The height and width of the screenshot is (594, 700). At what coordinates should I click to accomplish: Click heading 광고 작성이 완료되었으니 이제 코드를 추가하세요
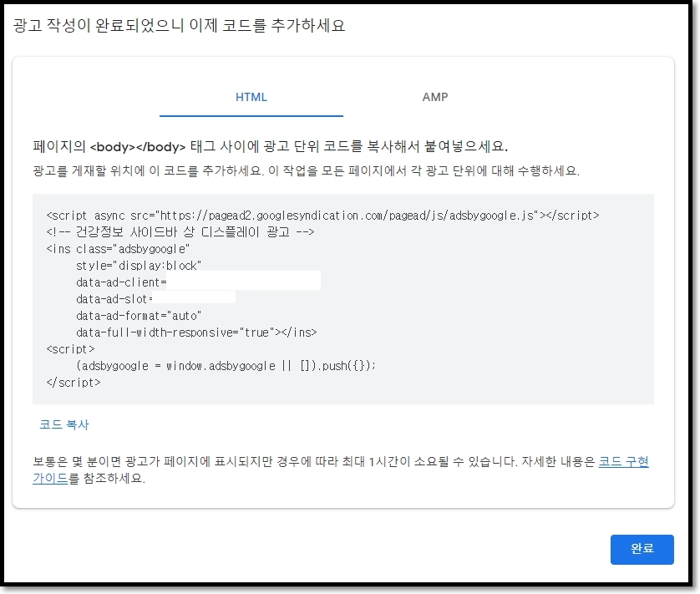click(179, 25)
